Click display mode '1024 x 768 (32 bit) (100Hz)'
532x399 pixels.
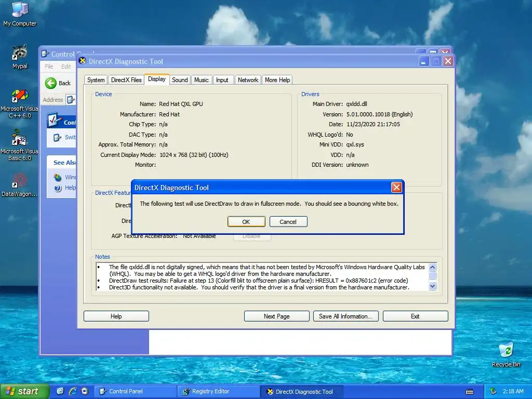(194, 155)
